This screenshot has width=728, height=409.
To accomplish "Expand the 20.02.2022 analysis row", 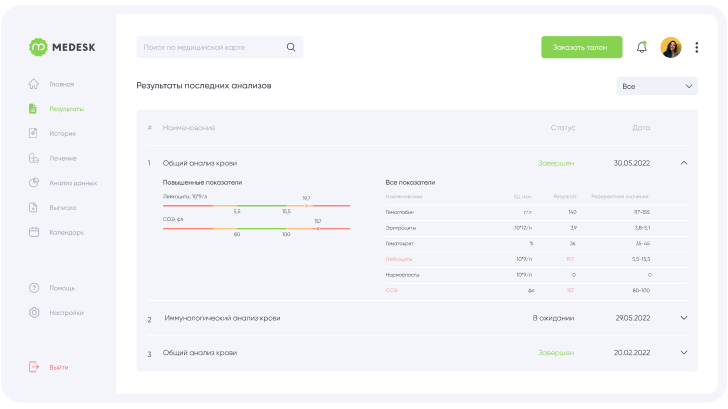I will coord(684,352).
